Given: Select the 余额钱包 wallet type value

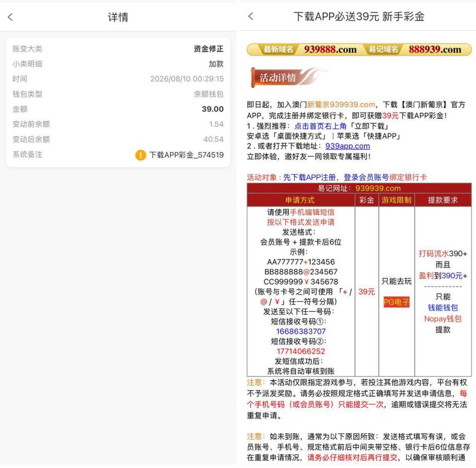Looking at the screenshot, I should click(209, 94).
